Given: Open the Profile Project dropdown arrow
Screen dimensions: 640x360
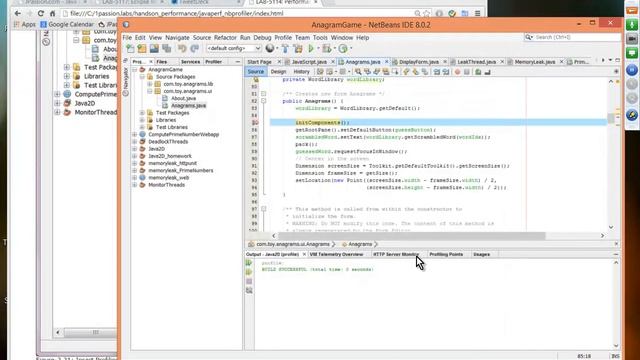Looking at the screenshot, I should pyautogui.click(x=351, y=49).
